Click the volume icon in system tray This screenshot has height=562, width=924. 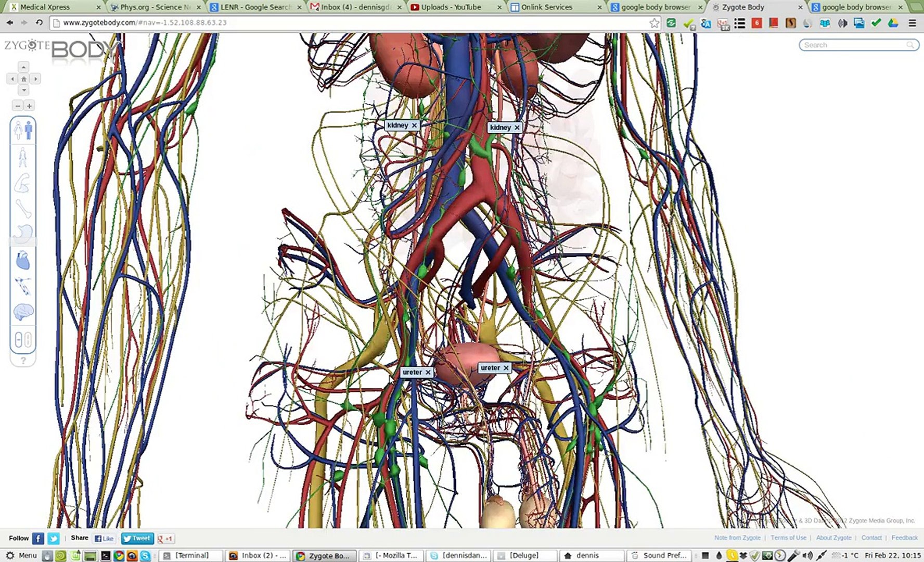(807, 556)
